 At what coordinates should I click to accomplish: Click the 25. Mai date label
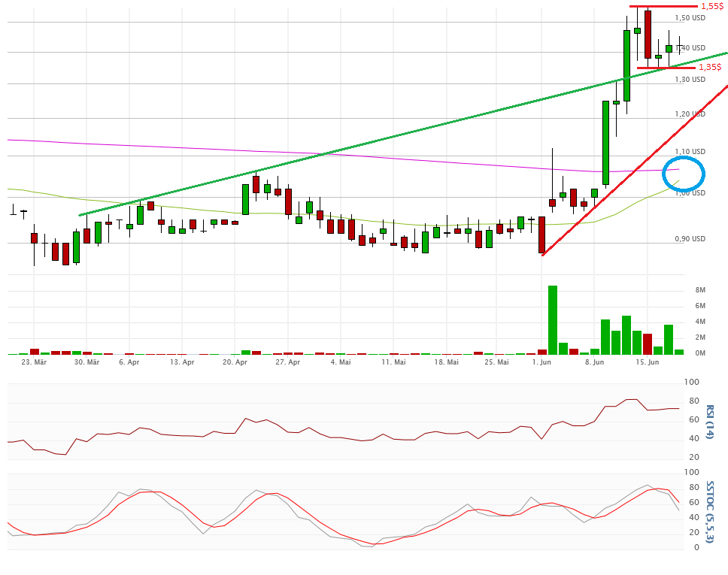[x=499, y=362]
